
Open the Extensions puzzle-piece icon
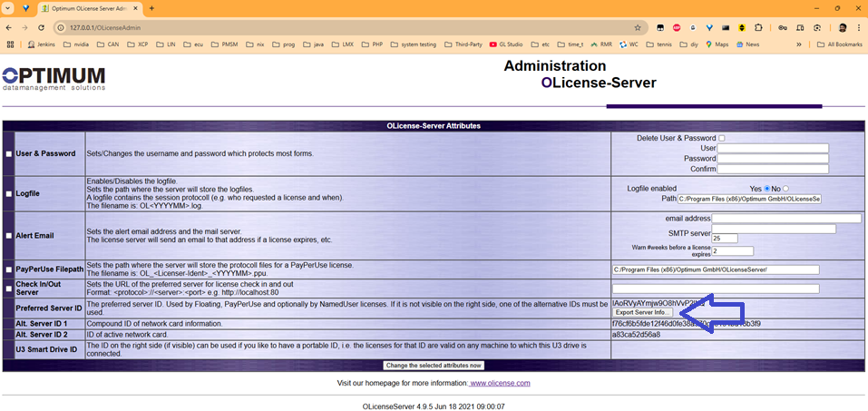[758, 27]
